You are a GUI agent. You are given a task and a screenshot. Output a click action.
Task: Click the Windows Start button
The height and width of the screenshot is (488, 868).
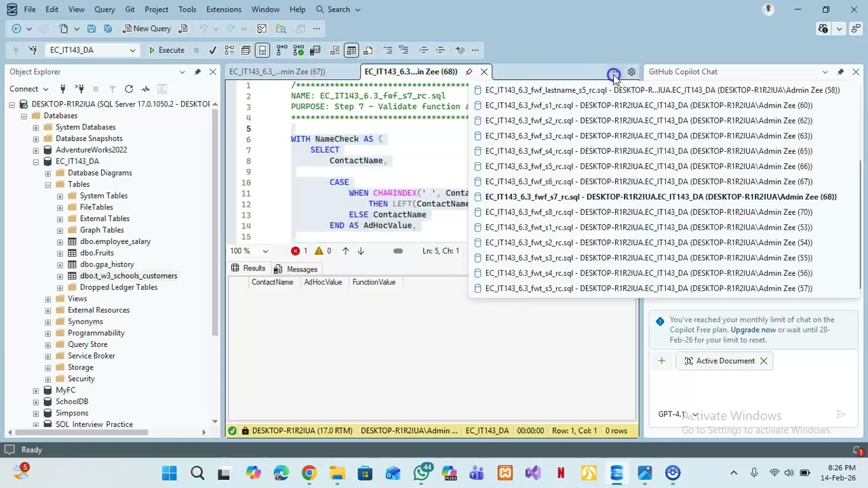pyautogui.click(x=169, y=473)
